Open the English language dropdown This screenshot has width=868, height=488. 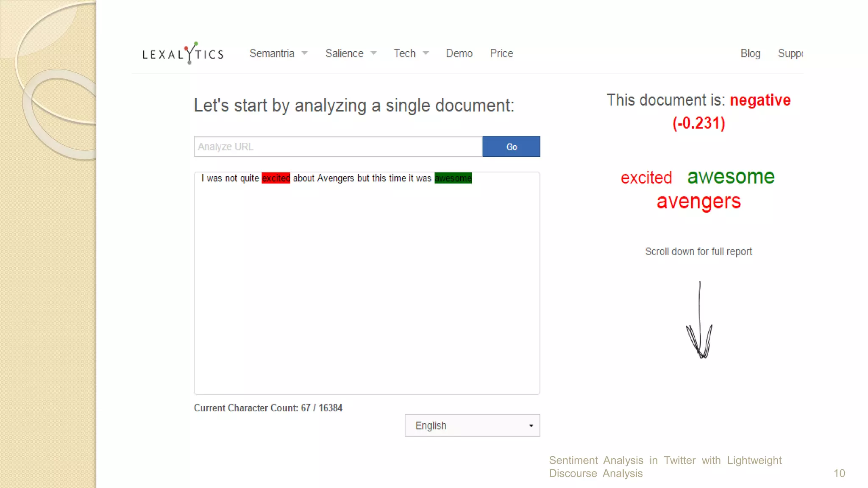[x=472, y=425]
